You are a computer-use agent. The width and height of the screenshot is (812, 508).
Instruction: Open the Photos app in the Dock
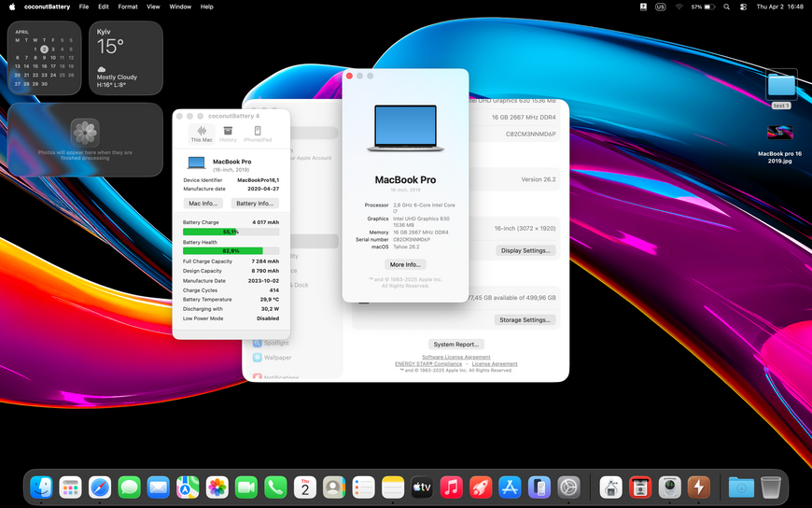point(217,487)
